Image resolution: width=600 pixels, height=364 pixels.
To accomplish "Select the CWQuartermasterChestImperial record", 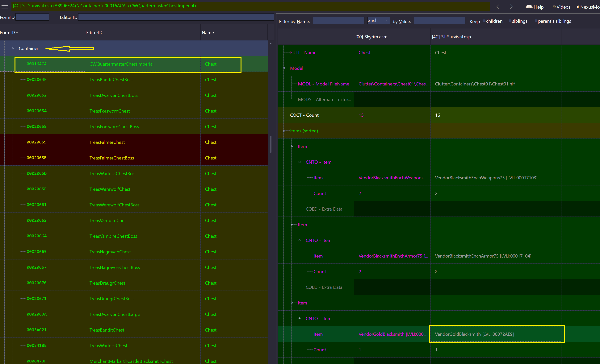I will point(134,64).
